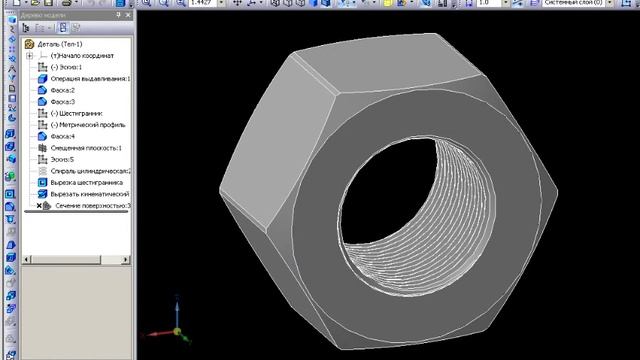Open the dropdown arrow beside the 1.0 field
This screenshot has width=640, height=360.
505,3
